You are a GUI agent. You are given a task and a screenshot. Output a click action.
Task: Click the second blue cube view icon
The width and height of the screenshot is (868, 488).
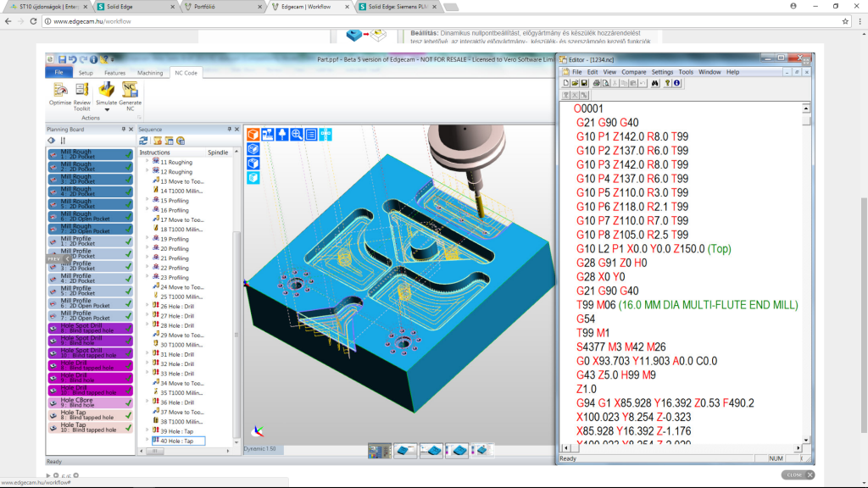pyautogui.click(x=253, y=164)
